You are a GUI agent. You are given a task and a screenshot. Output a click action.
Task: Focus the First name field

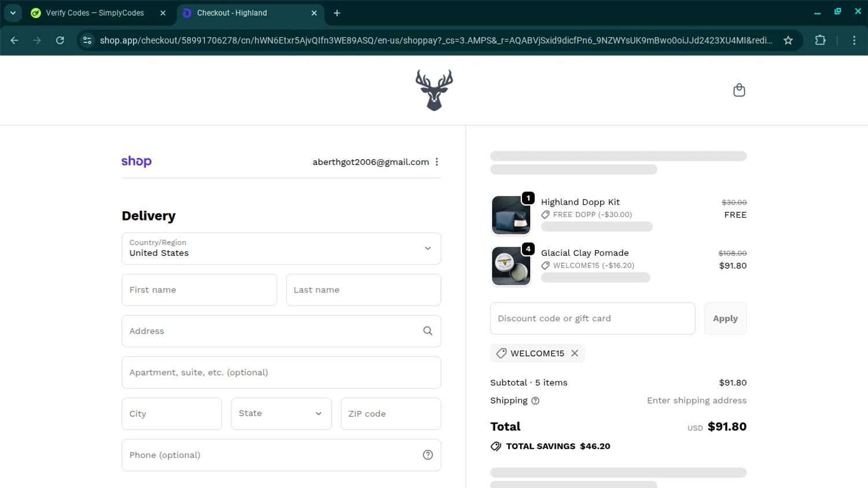point(199,289)
